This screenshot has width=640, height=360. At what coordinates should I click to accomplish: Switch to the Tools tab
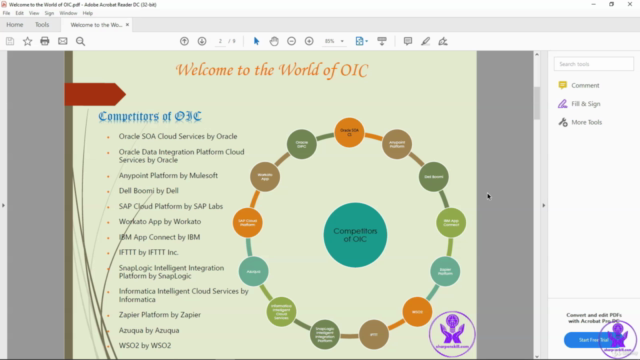[42, 24]
